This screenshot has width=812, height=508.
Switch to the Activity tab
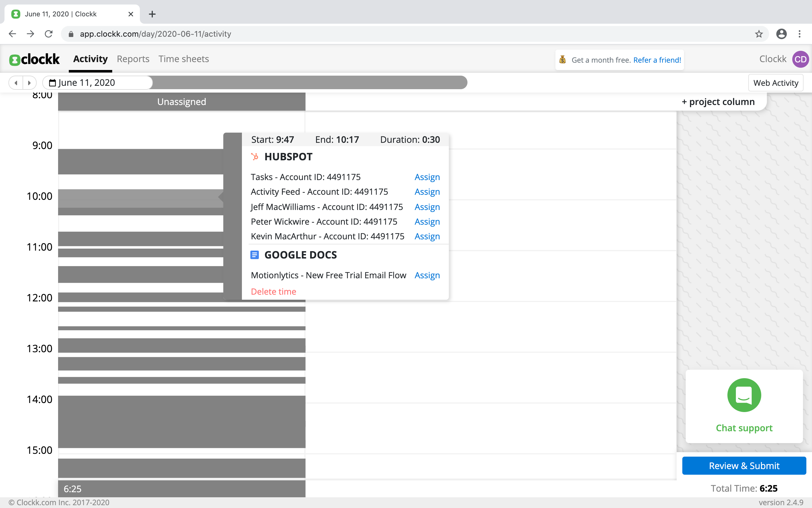point(90,59)
